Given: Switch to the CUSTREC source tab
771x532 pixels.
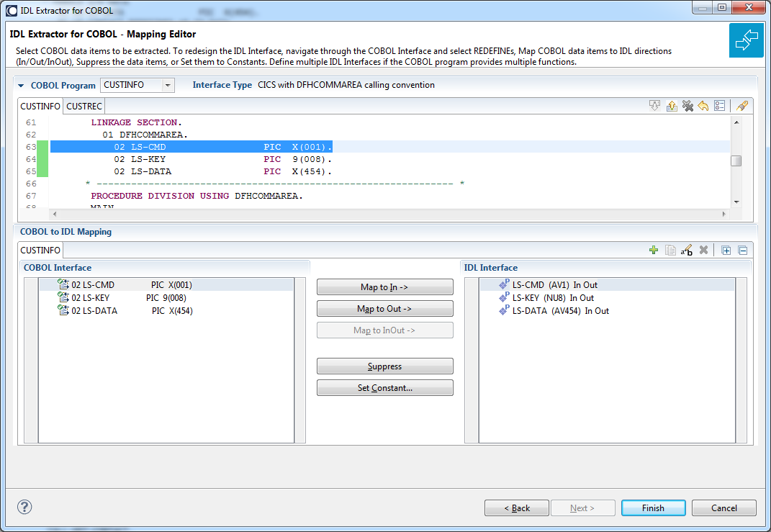Looking at the screenshot, I should point(84,107).
